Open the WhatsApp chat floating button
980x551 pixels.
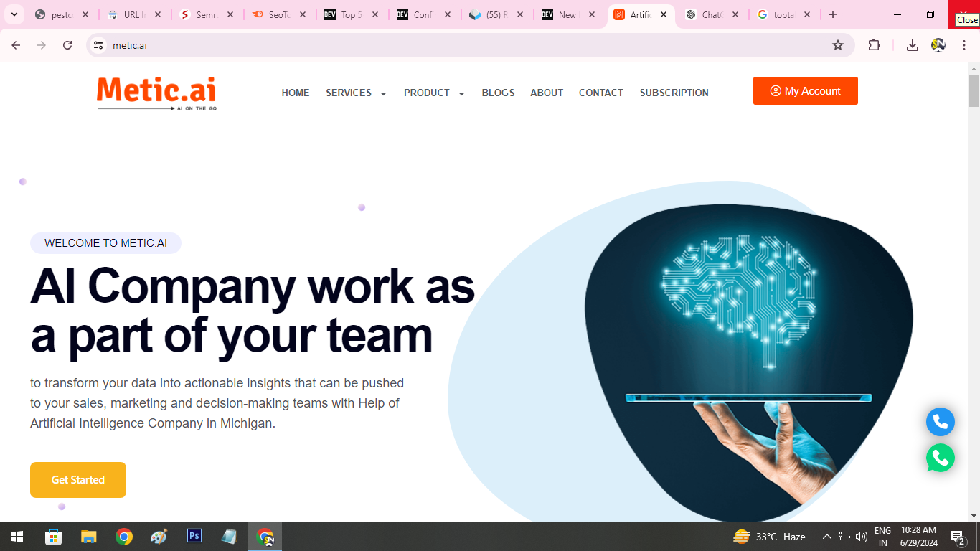click(940, 458)
